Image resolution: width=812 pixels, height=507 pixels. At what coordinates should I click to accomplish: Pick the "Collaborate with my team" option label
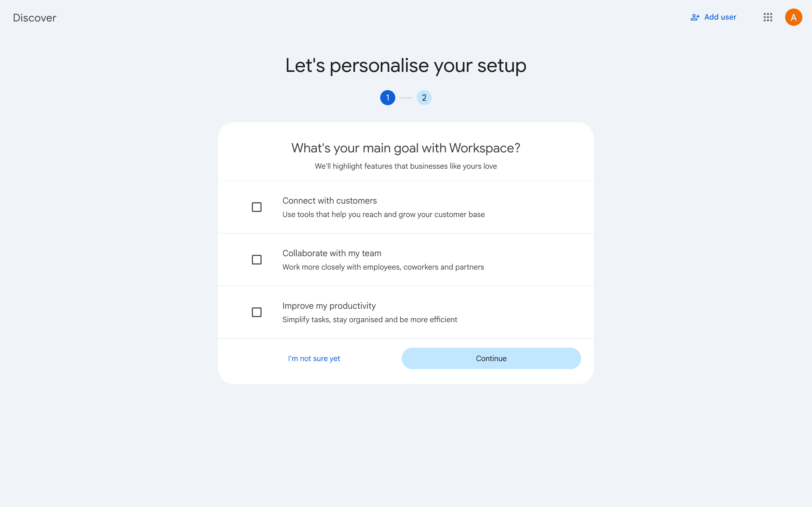click(x=332, y=253)
